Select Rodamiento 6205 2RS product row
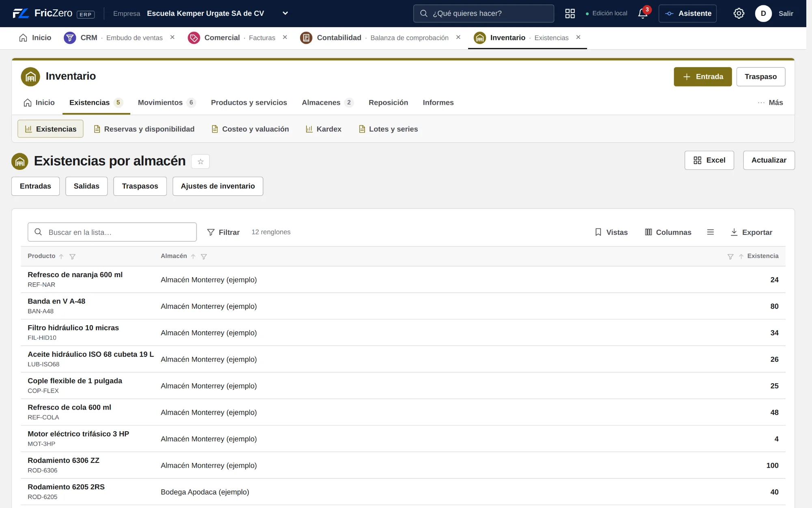The width and height of the screenshot is (812, 508). tap(403, 492)
